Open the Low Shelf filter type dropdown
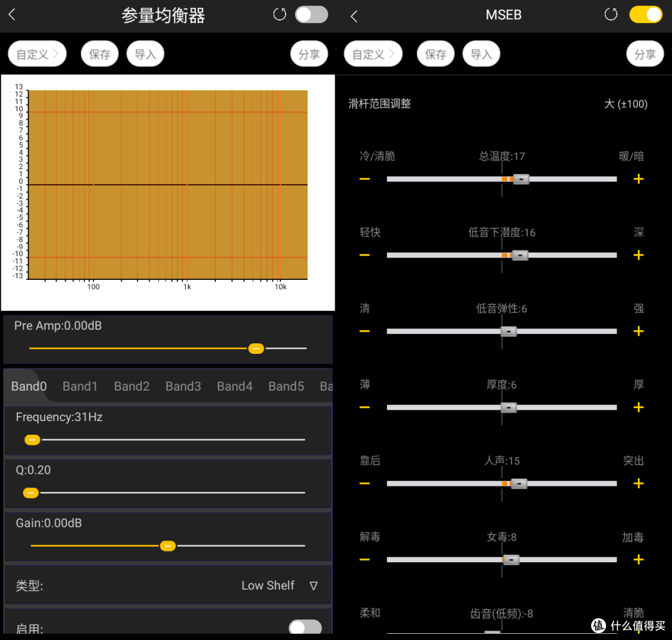The width and height of the screenshot is (672, 640). click(x=279, y=586)
